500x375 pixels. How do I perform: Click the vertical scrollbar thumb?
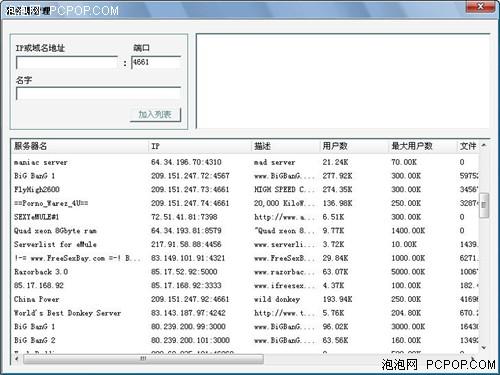(x=484, y=205)
